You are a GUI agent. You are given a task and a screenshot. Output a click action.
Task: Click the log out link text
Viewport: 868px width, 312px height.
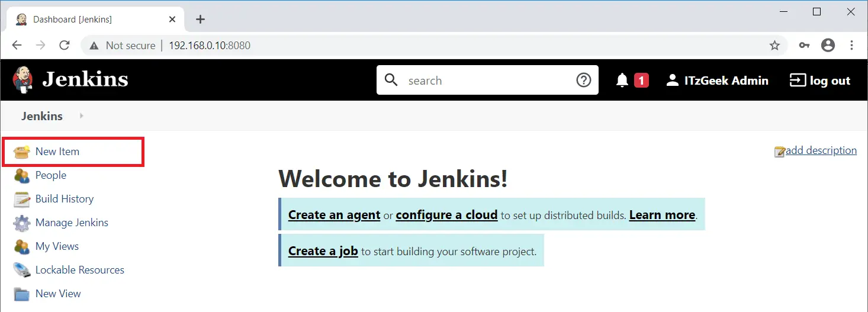pos(830,81)
